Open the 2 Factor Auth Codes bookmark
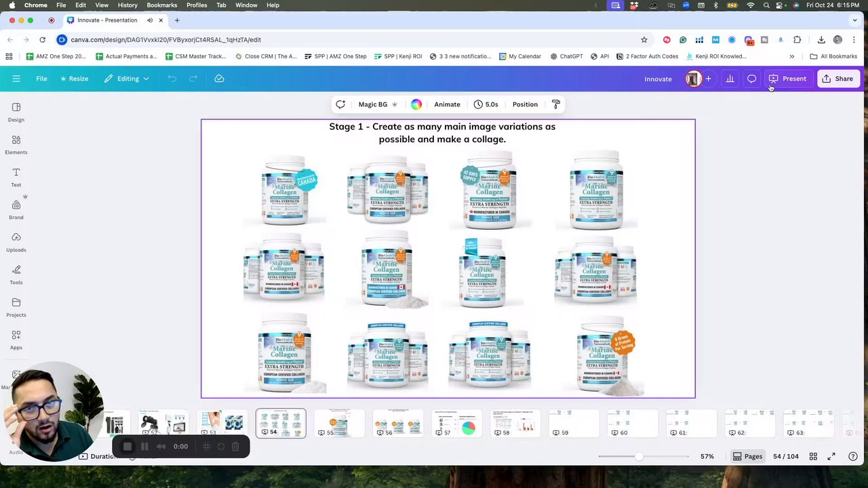The width and height of the screenshot is (868, 488). (647, 56)
